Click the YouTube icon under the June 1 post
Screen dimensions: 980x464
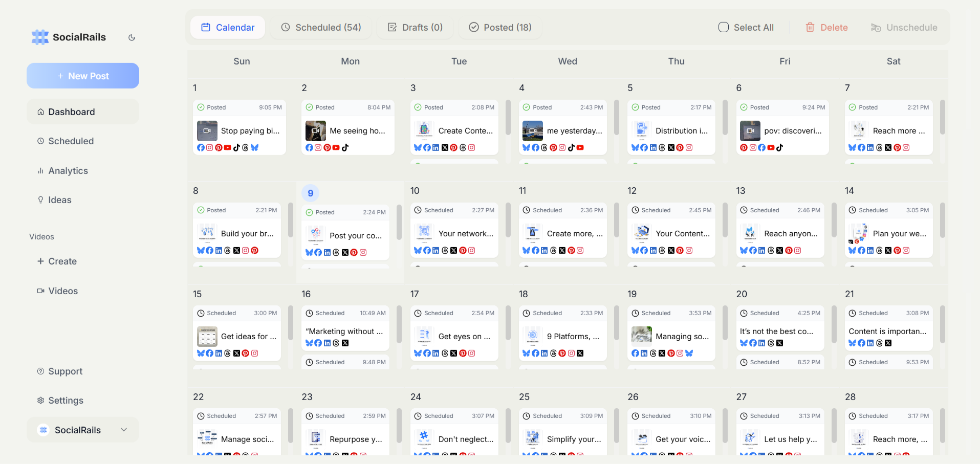227,147
